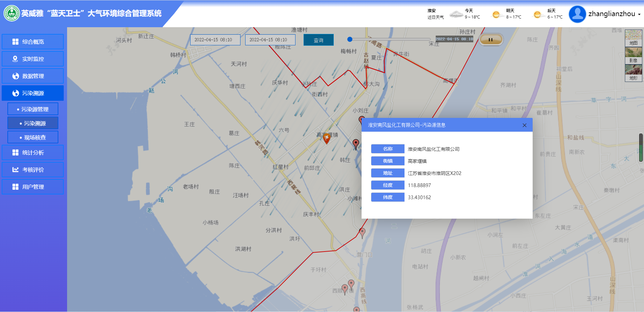This screenshot has width=644, height=312.
Task: Click the vertical scrollbar on right edge
Action: (x=641, y=148)
